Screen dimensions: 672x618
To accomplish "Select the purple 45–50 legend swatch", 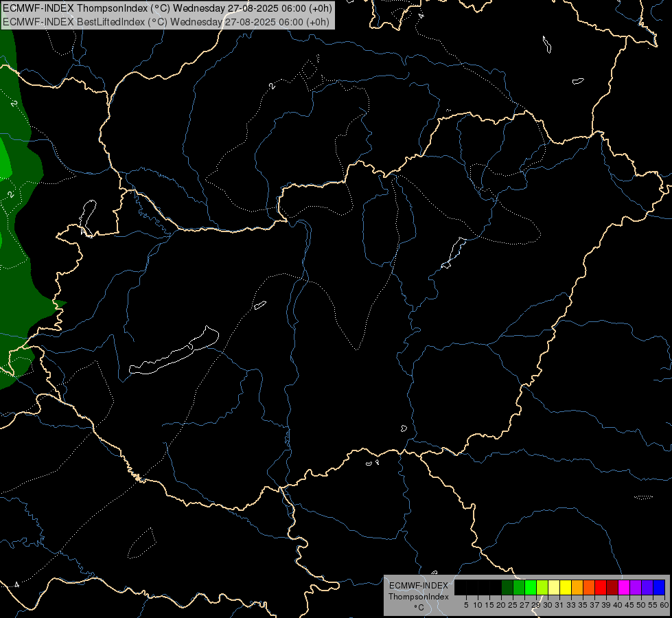I will coord(636,587).
